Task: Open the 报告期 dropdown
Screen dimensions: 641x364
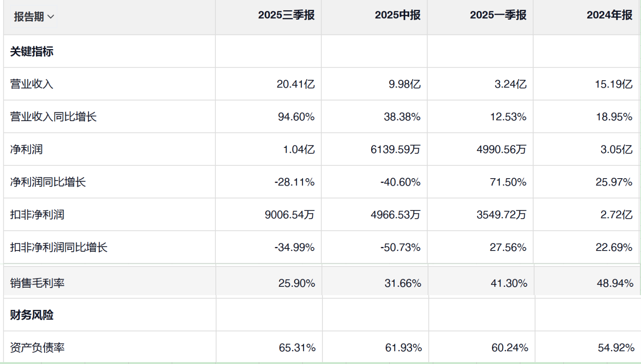Action: 30,17
